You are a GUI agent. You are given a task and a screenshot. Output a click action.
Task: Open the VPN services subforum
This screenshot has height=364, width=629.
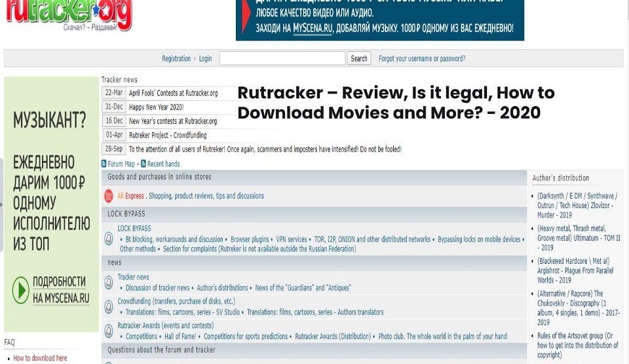(291, 240)
